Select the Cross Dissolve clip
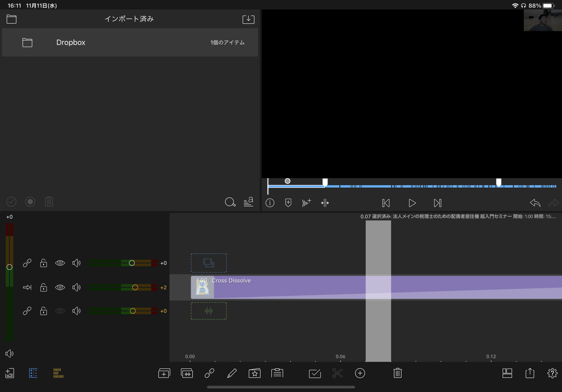Image resolution: width=562 pixels, height=392 pixels. pos(281,288)
